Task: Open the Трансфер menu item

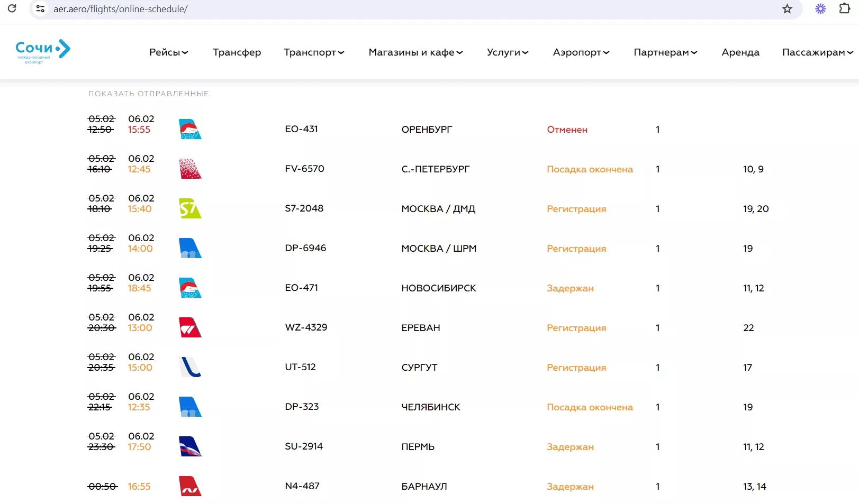Action: (x=237, y=52)
